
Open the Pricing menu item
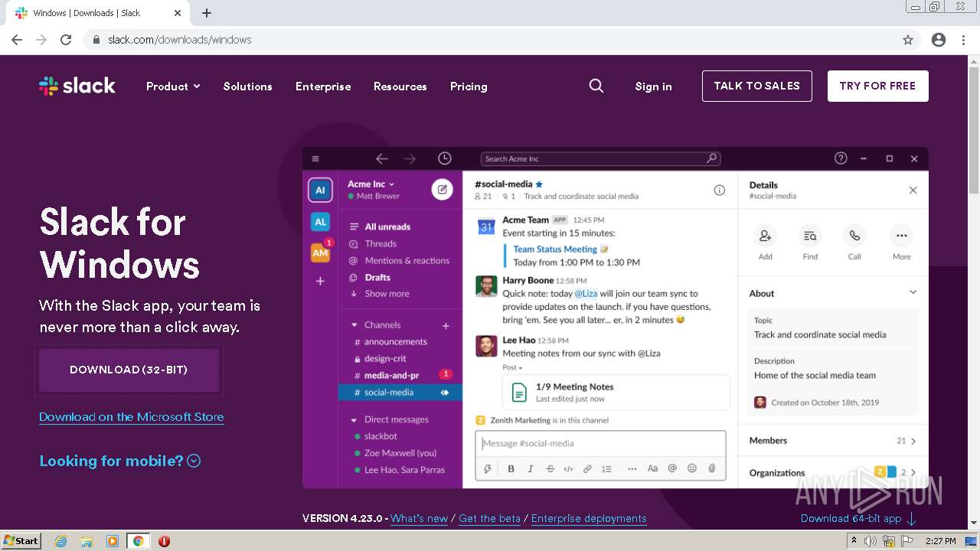[x=469, y=86]
